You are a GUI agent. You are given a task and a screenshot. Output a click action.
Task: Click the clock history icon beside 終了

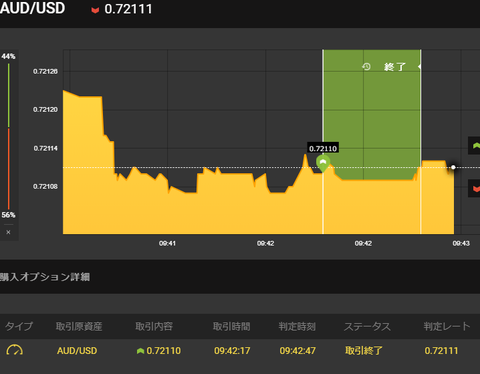[x=366, y=67]
